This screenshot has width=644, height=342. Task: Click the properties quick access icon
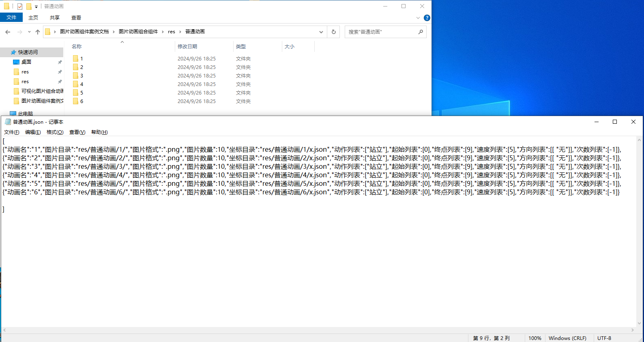point(20,6)
